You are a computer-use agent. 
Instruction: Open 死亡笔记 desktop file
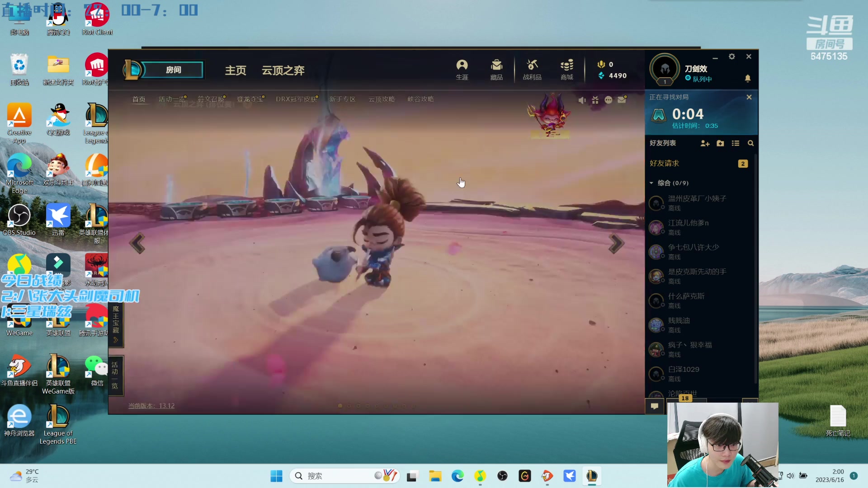point(838,421)
